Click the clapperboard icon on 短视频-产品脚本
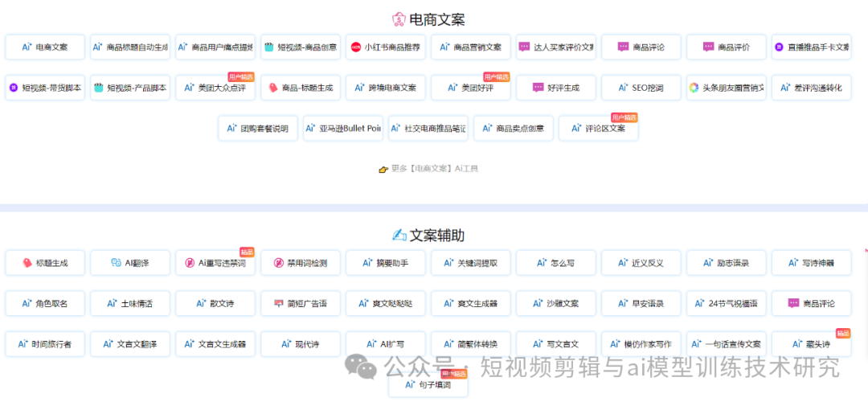Image resolution: width=868 pixels, height=402 pixels. click(99, 88)
